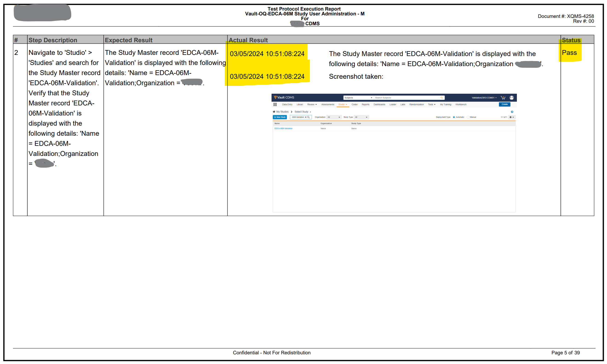
Task: Click the blue Create button
Action: pyautogui.click(x=505, y=104)
